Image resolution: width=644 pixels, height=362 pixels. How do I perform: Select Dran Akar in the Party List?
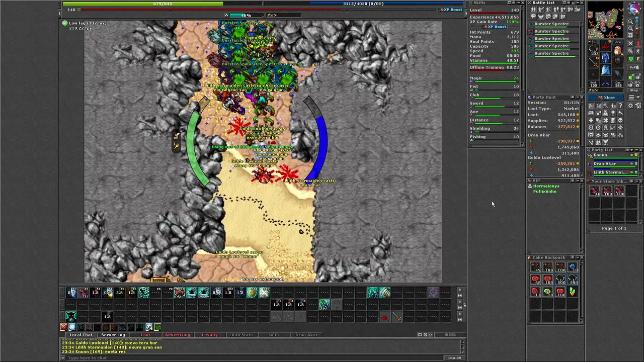613,164
